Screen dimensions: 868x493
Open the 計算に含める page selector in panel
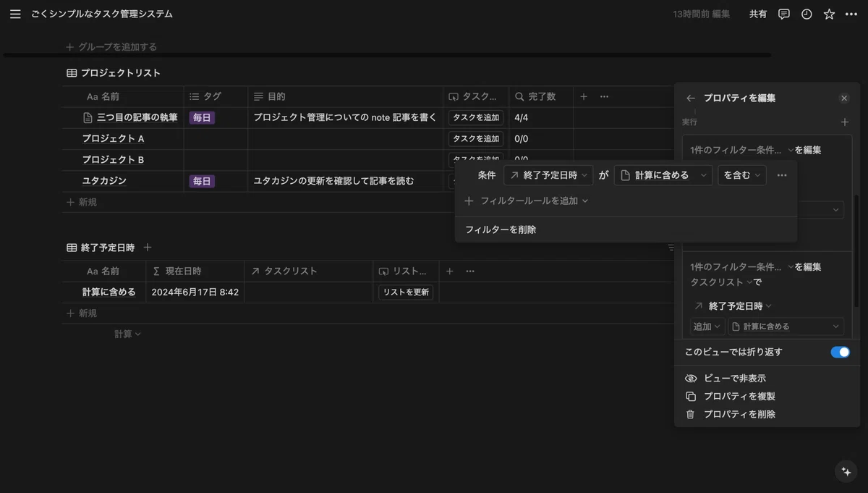[786, 326]
